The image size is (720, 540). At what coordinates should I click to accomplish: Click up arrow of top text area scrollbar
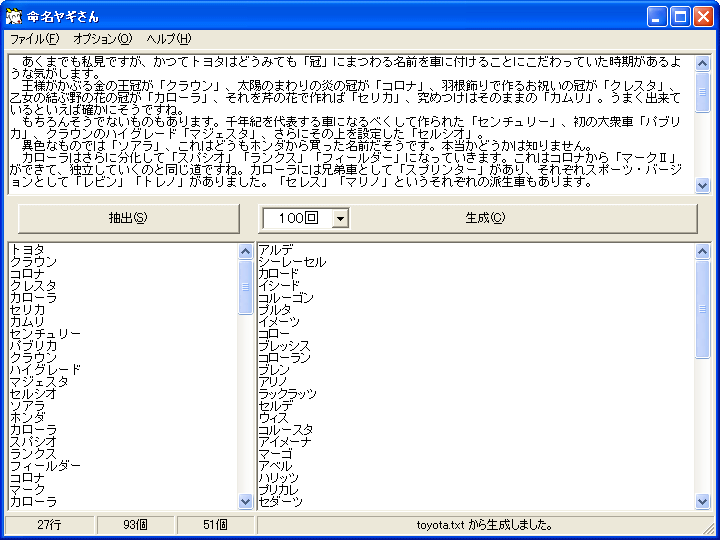[703, 63]
